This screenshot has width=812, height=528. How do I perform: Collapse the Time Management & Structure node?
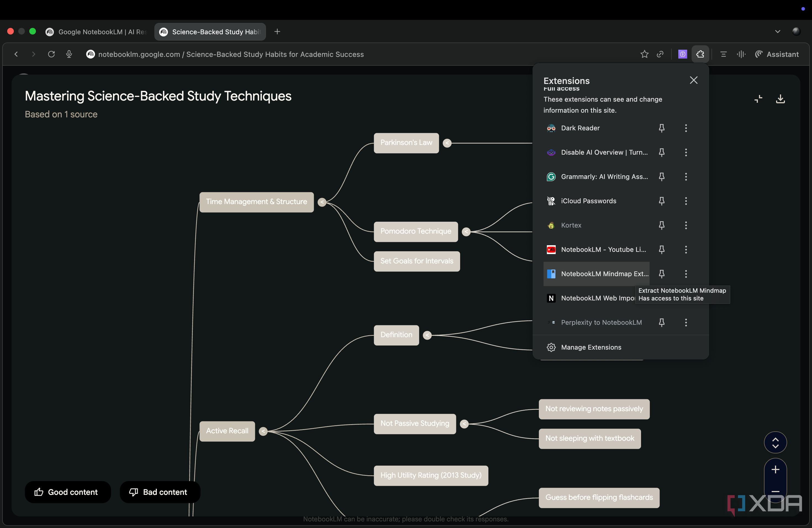[322, 202]
